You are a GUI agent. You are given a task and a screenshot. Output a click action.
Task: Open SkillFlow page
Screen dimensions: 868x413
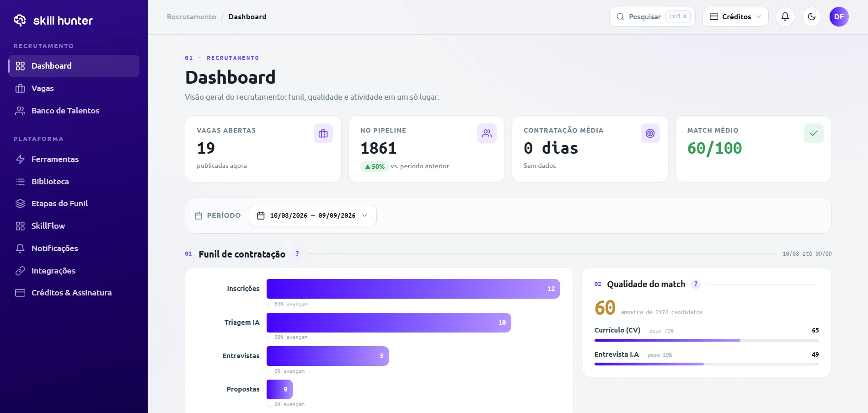pos(74,226)
